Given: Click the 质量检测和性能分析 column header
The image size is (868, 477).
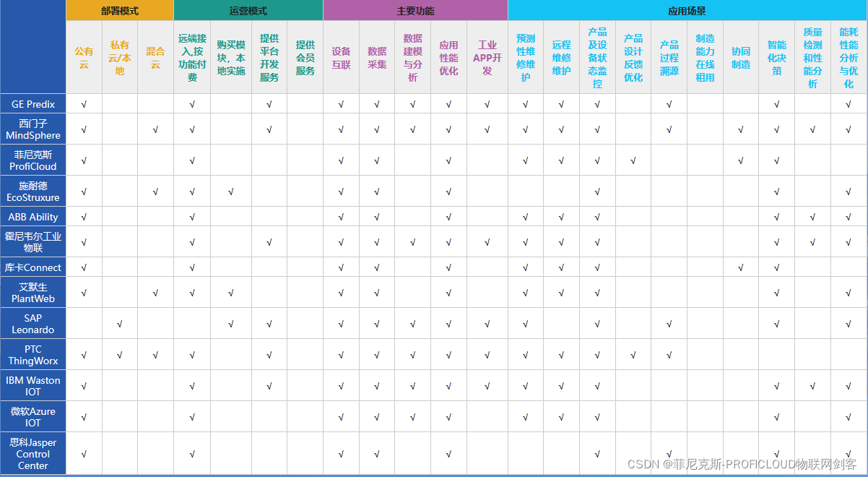Looking at the screenshot, I should click(x=812, y=58).
